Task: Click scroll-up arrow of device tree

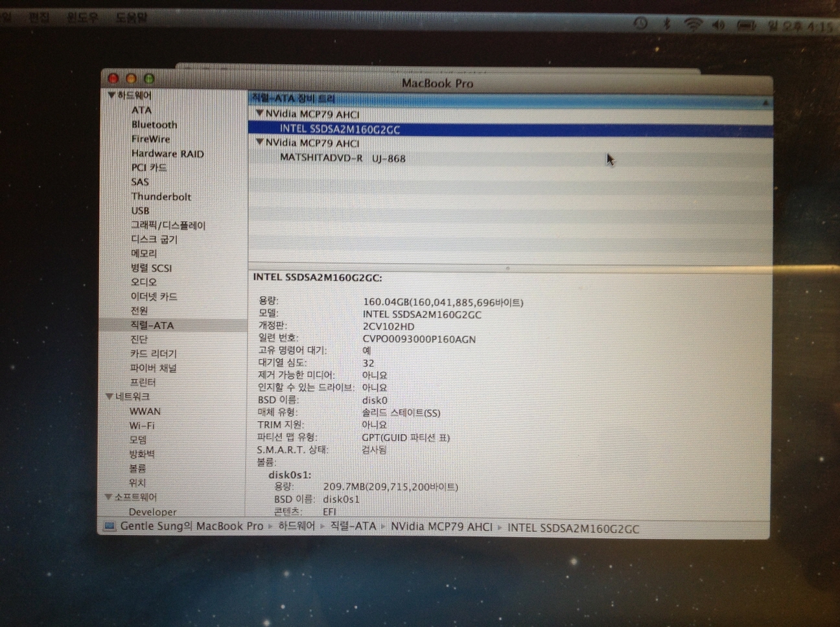Action: point(765,102)
